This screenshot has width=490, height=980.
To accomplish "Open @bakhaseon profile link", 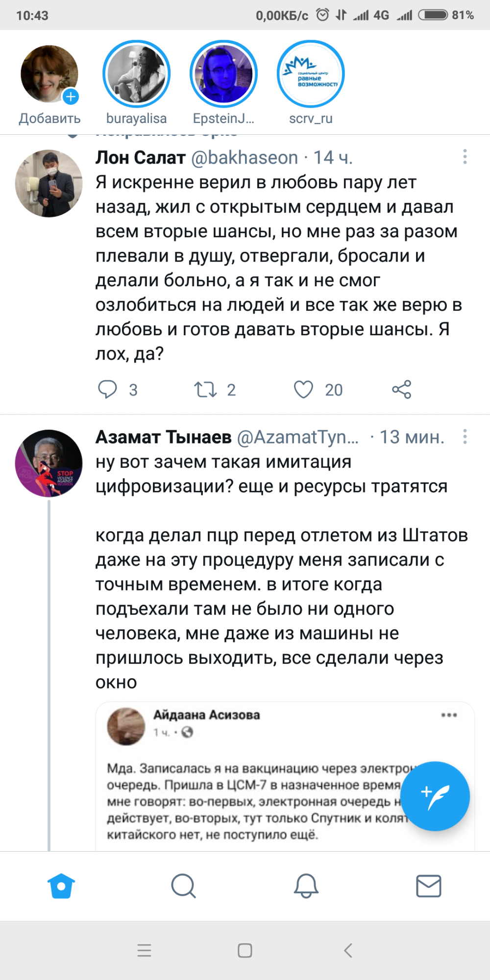I will (x=244, y=158).
